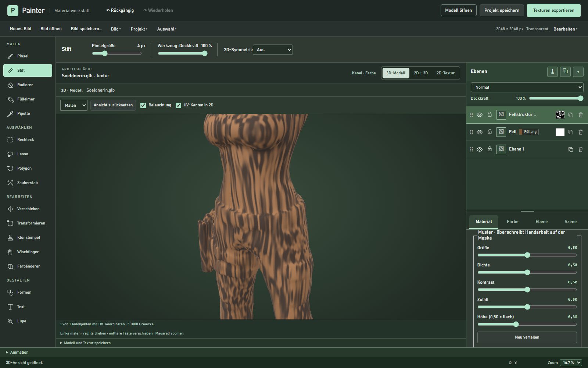Choose the Polygon selection tool
Image resolution: width=588 pixels, height=368 pixels.
[28, 168]
